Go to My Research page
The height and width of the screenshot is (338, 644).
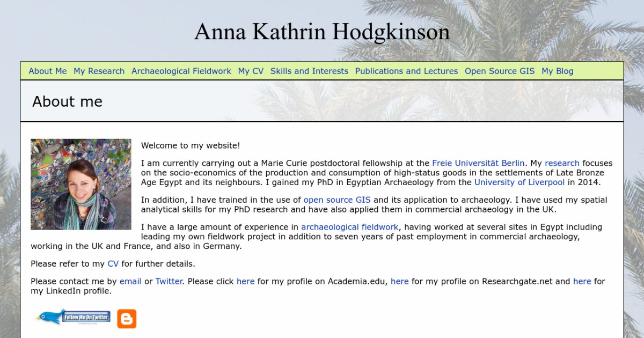click(99, 71)
